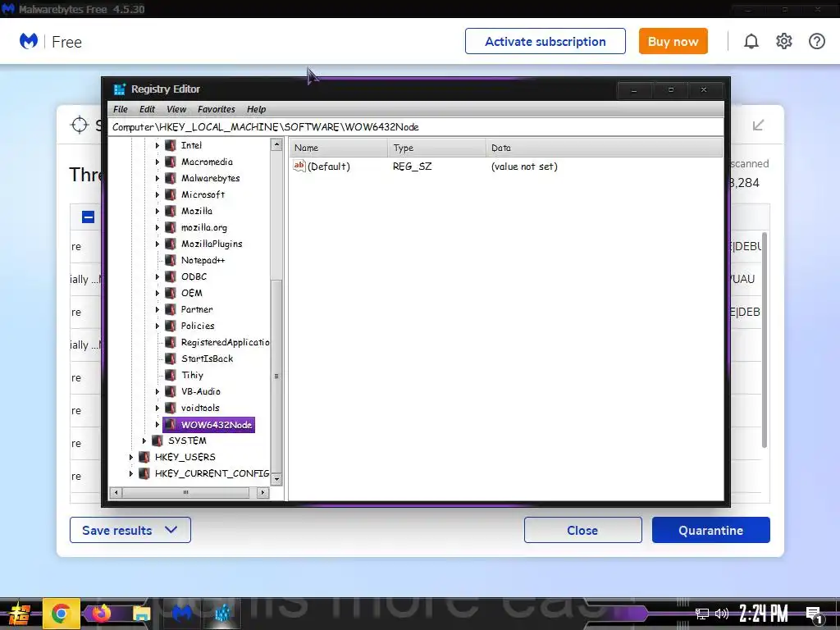Screen dimensions: 840x630
Task: Click the Scanner crosshair icon in Malwarebytes
Action: (80, 125)
